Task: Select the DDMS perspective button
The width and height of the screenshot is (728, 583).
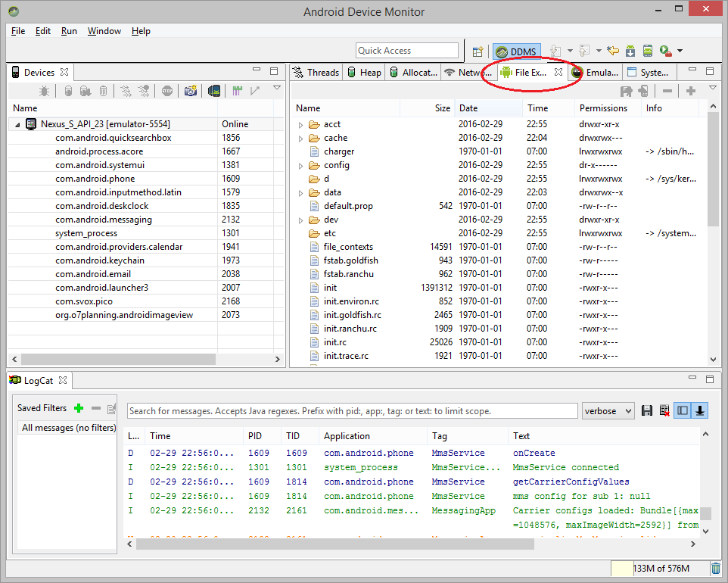Action: (x=516, y=51)
